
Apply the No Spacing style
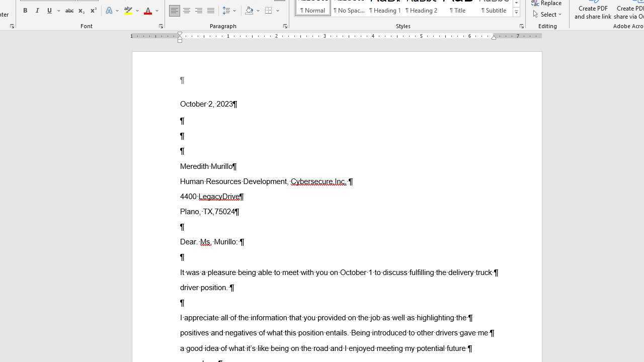coord(349,10)
